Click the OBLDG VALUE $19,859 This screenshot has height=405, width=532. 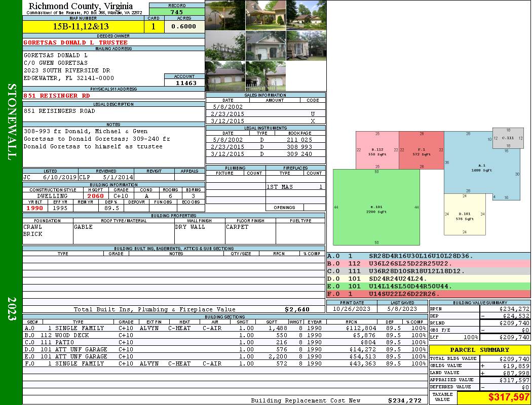tap(516, 366)
